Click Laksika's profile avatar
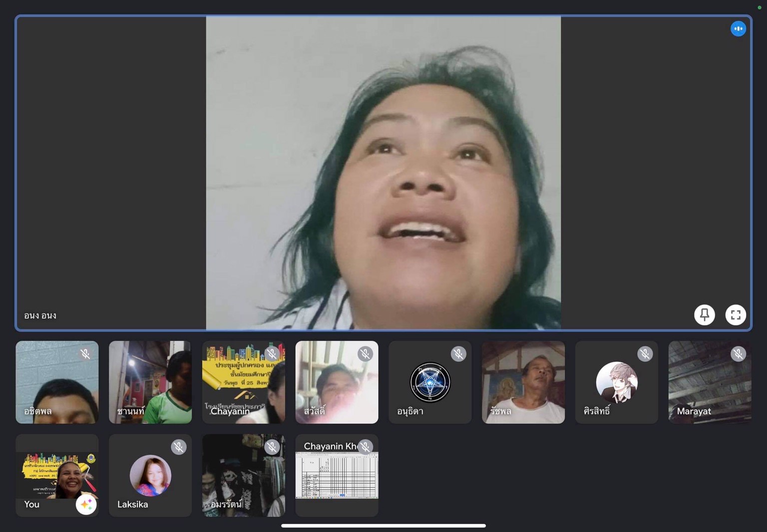 point(150,475)
